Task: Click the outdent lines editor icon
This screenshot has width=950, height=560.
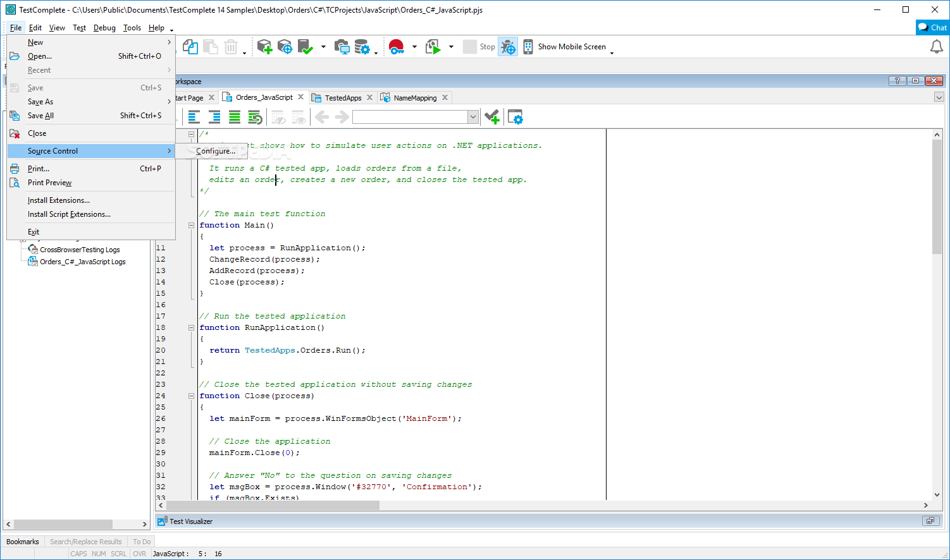Action: point(214,117)
